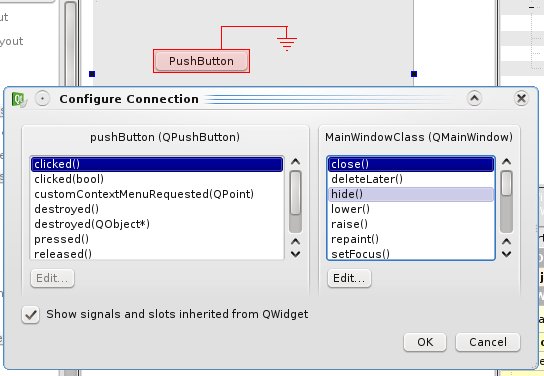This screenshot has width=544, height=376.
Task: Click lower up arrow of slots scrollbar
Action: (x=507, y=241)
